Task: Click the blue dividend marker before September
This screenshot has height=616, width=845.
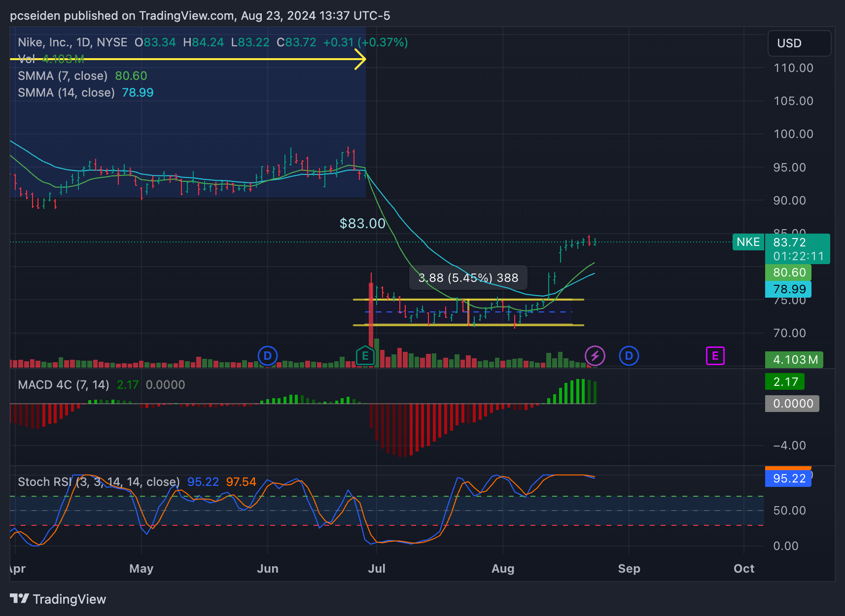Action: 629,355
